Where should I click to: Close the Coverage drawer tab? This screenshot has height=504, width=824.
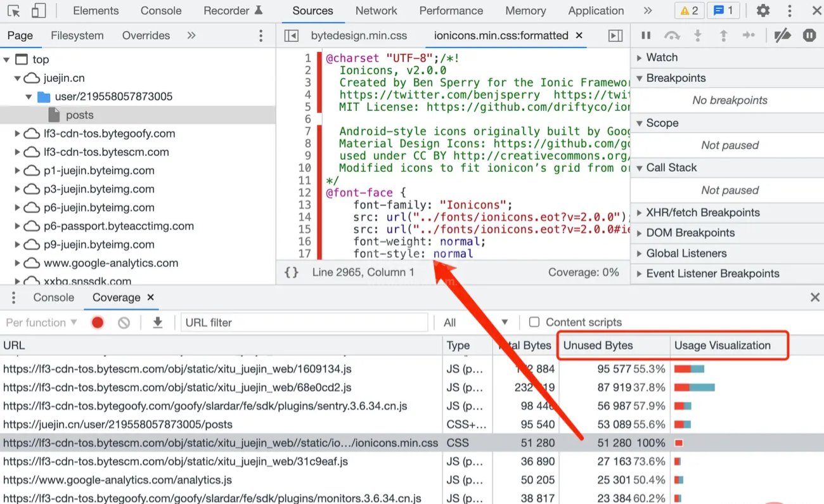coord(150,297)
